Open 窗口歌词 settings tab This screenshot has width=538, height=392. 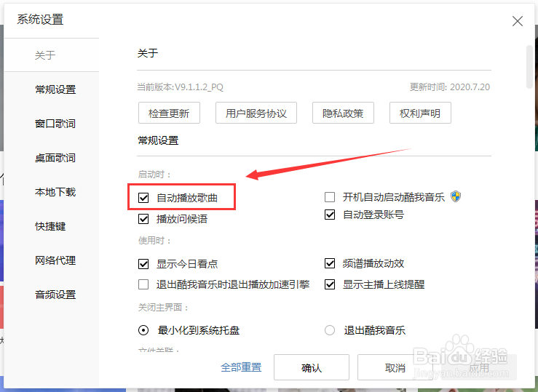tap(55, 124)
